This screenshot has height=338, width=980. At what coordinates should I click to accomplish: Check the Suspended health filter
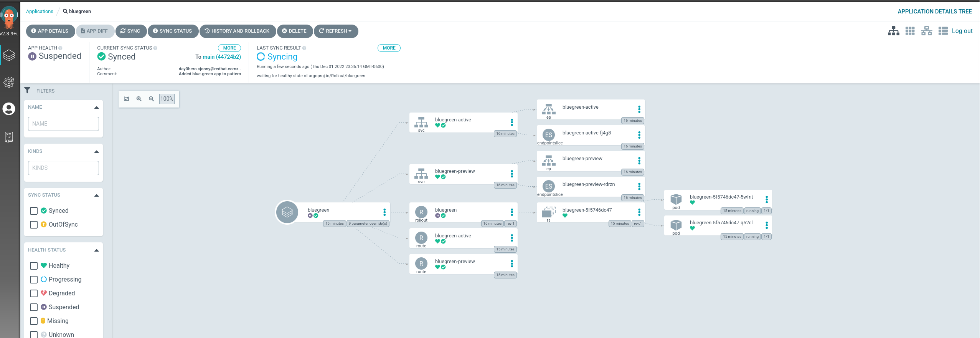click(x=34, y=307)
